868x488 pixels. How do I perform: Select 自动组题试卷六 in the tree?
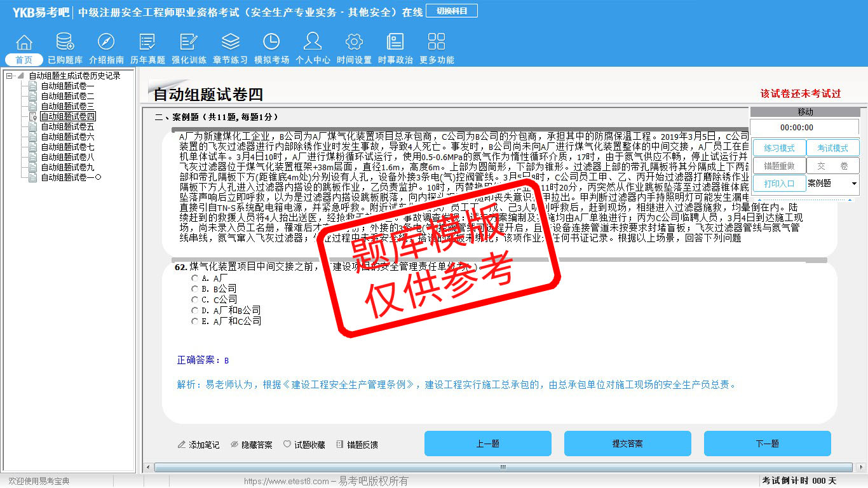pyautogui.click(x=67, y=137)
